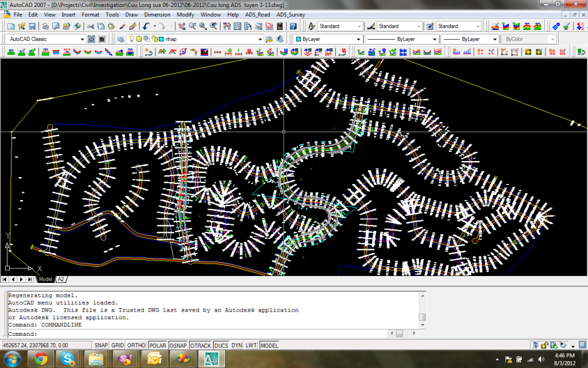Activate the Pan hand tool
The width and height of the screenshot is (588, 368).
coord(182,26)
